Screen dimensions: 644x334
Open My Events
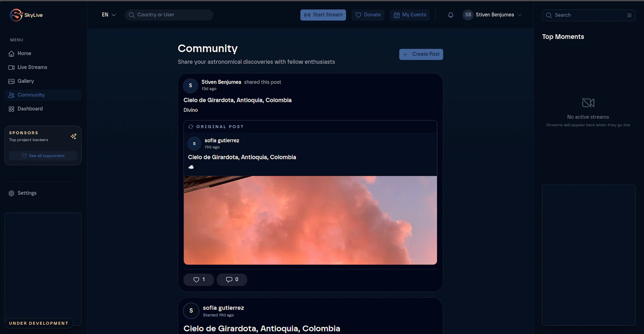click(410, 15)
